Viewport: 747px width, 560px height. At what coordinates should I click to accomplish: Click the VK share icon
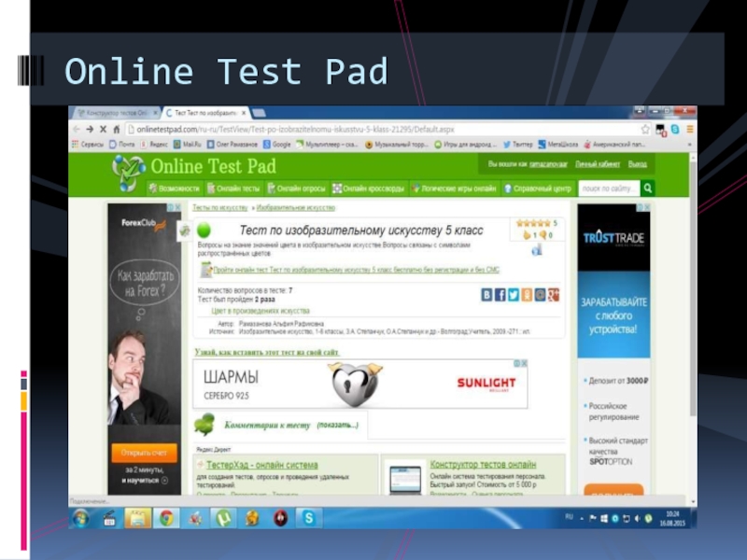[486, 295]
